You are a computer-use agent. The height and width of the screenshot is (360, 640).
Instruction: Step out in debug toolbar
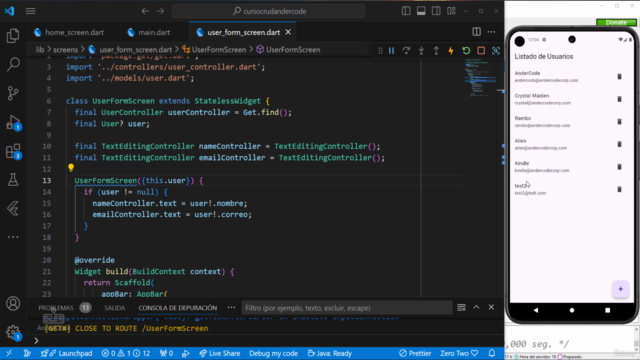coord(436,51)
